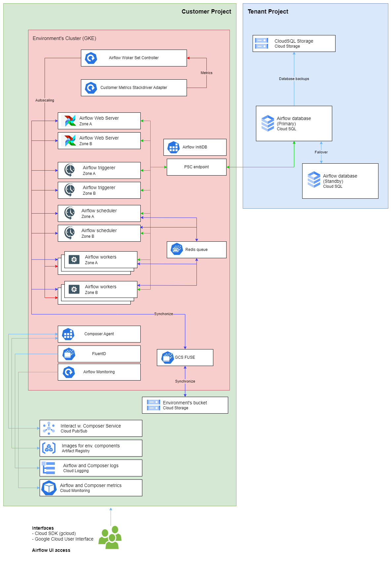Click the Composer Agent label
This screenshot has width=392, height=569.
point(99,334)
